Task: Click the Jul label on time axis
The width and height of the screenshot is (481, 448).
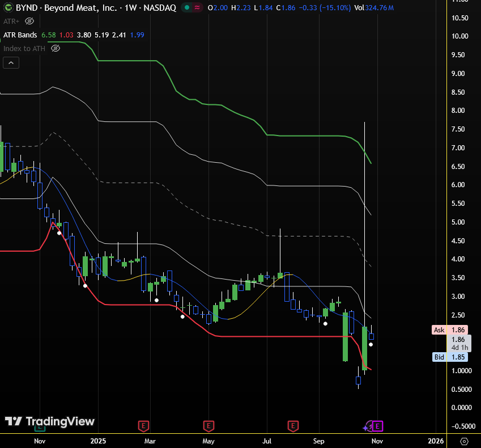Action: pos(267,441)
